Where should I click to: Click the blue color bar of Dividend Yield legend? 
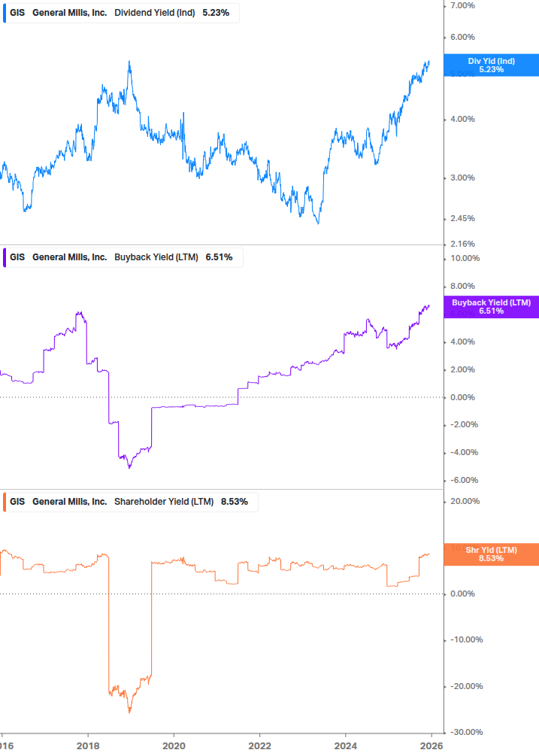coord(5,13)
